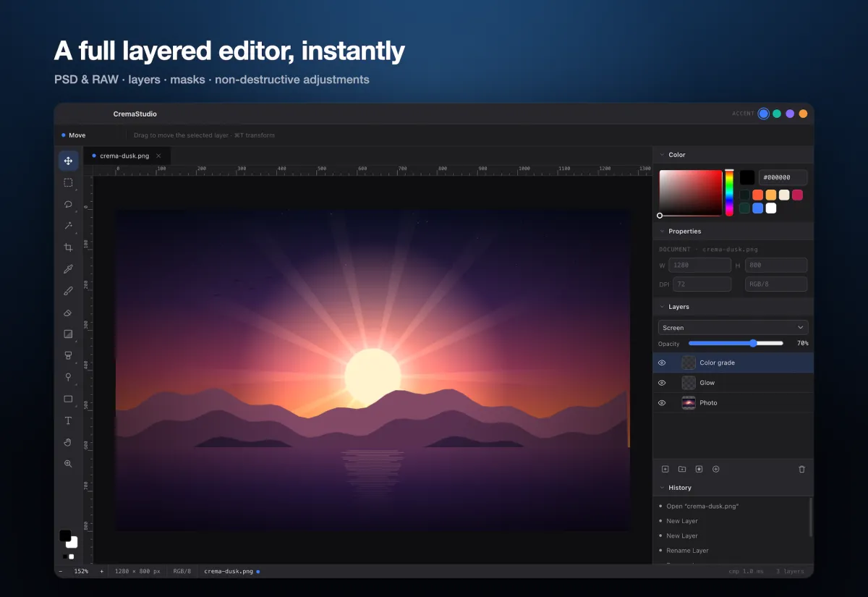Click the Photo layer thumbnail
Image resolution: width=868 pixels, height=597 pixels.
(689, 403)
